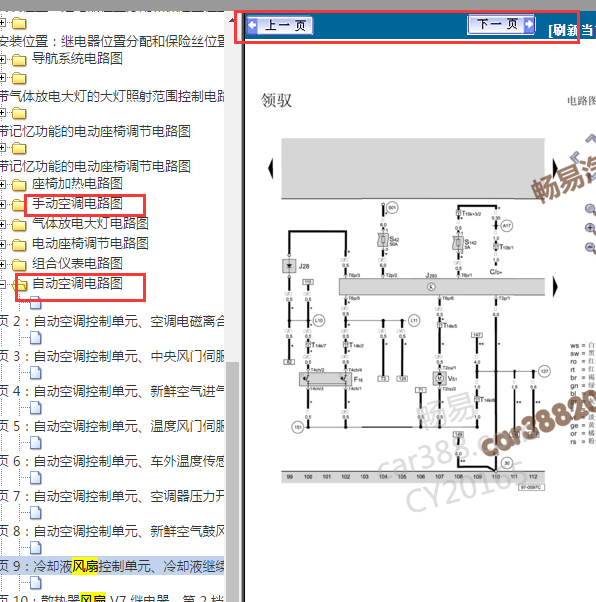Click the document icon above 页 3
Viewport: 596px width, 602px height.
(36, 338)
